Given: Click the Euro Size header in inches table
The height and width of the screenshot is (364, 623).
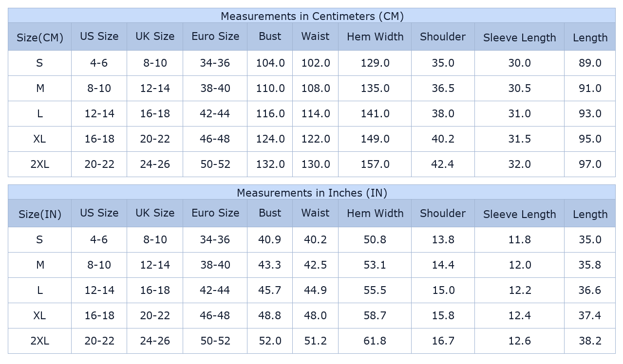Looking at the screenshot, I should tap(215, 213).
